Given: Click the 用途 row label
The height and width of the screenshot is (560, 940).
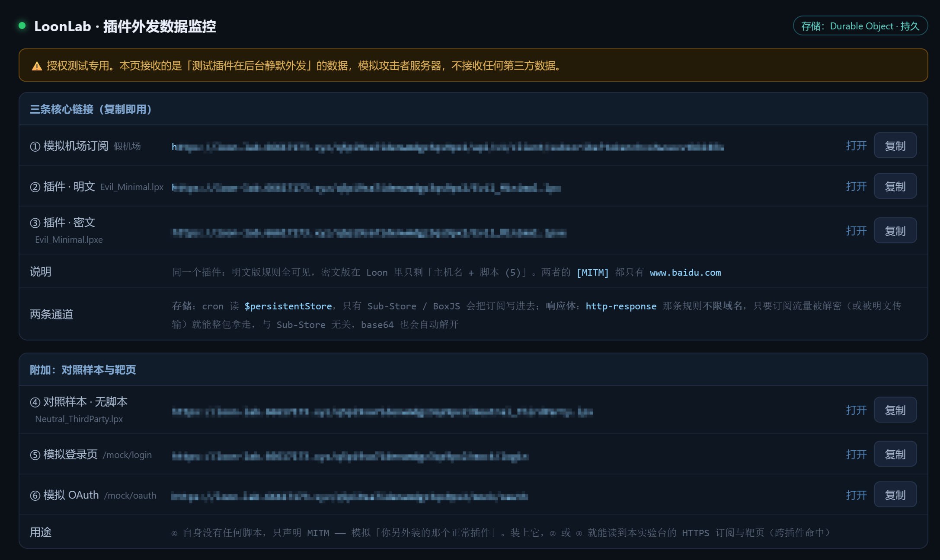Looking at the screenshot, I should pyautogui.click(x=40, y=532).
